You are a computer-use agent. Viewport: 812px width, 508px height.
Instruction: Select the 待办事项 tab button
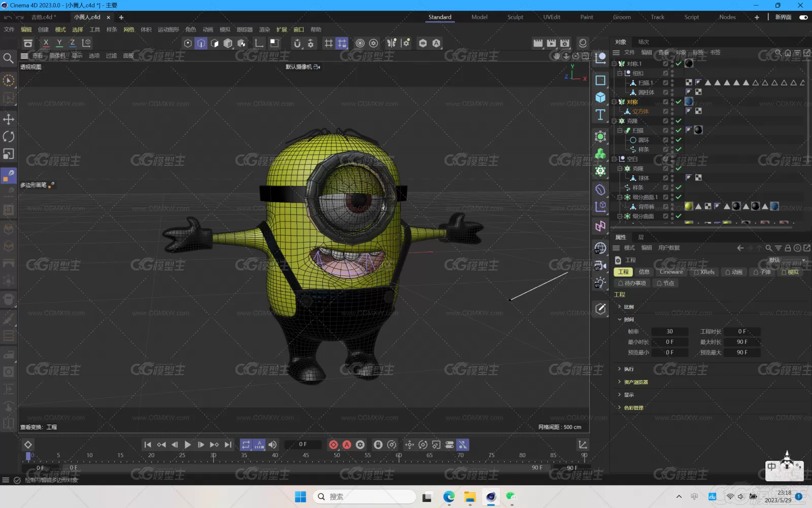632,283
